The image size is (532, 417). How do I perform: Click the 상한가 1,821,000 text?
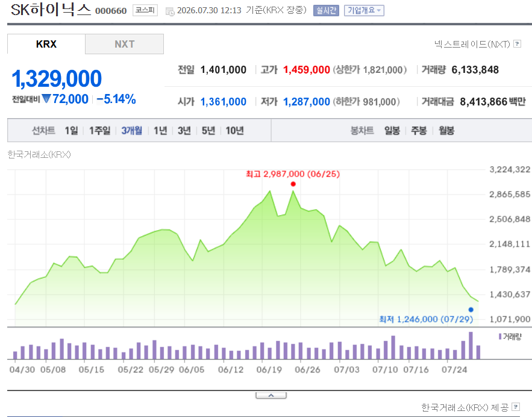pyautogui.click(x=369, y=70)
